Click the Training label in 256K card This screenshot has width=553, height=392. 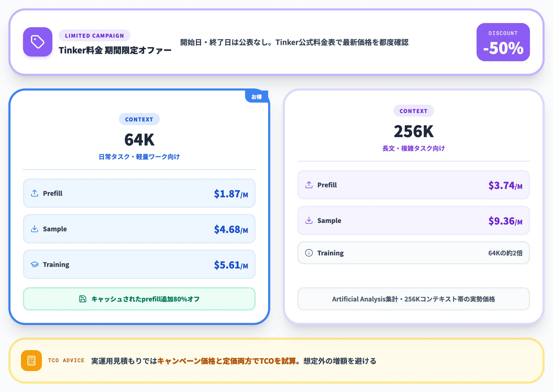click(330, 253)
